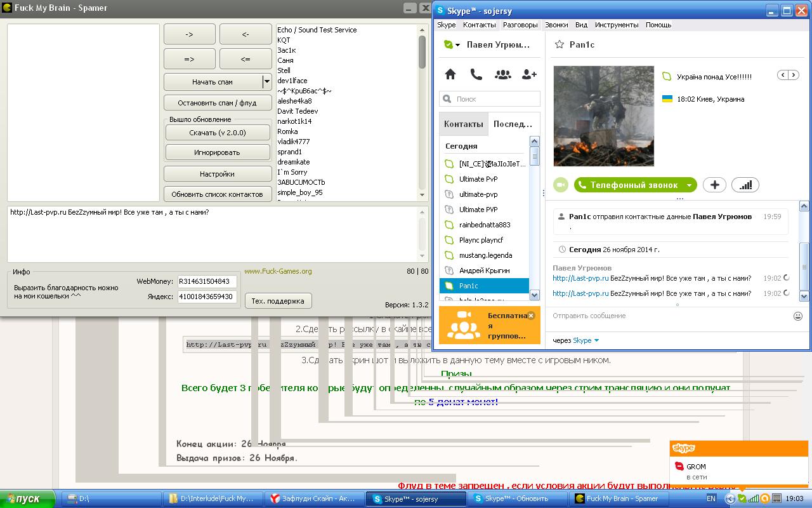Click the WebMoney wallet field
Image resolution: width=812 pixels, height=508 pixels.
207,281
